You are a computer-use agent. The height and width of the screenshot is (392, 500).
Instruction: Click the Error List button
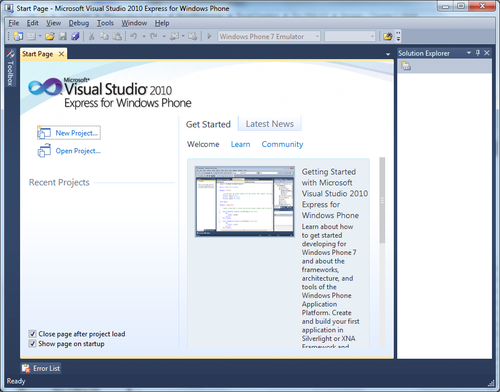(41, 368)
